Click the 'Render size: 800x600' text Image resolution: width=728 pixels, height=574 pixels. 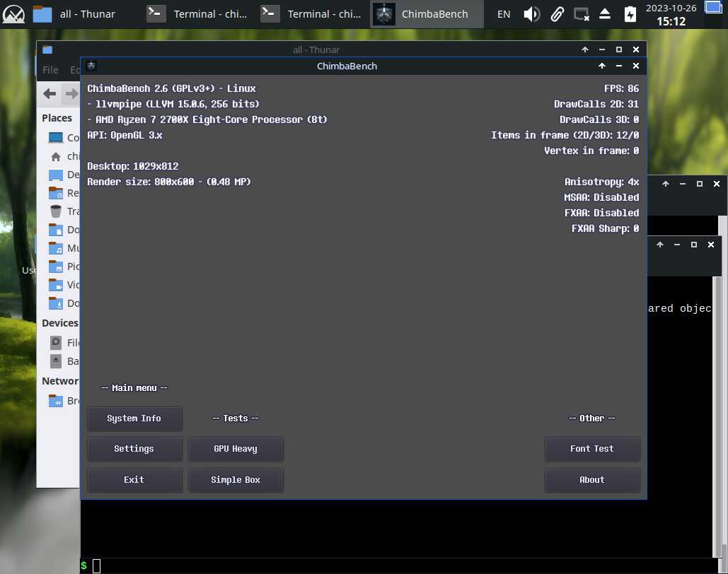click(x=140, y=182)
